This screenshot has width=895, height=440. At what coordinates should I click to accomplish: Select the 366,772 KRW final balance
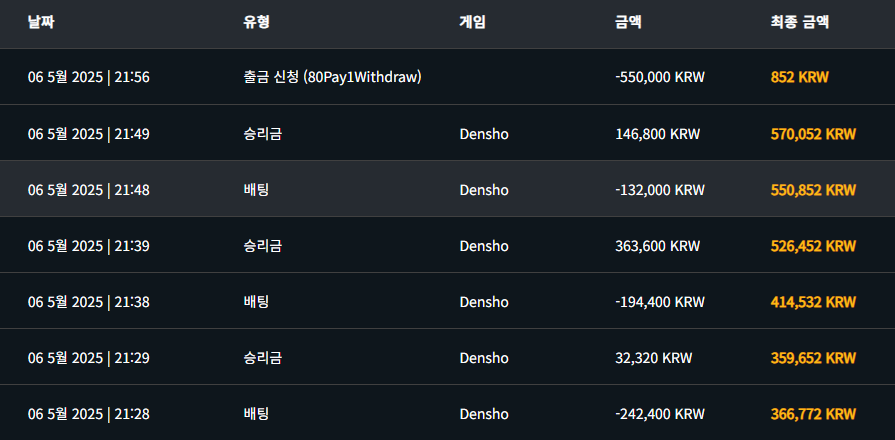tap(813, 413)
